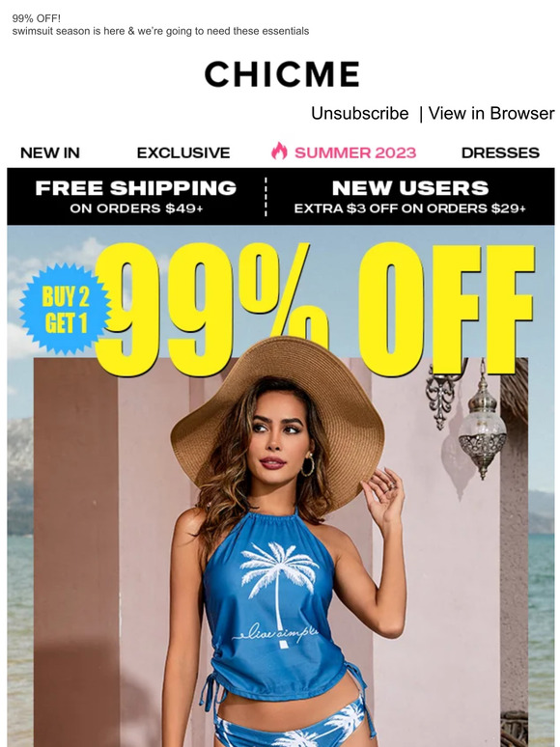Click the CHICME logo
Screen dimensions: 560x747
[x=282, y=74]
